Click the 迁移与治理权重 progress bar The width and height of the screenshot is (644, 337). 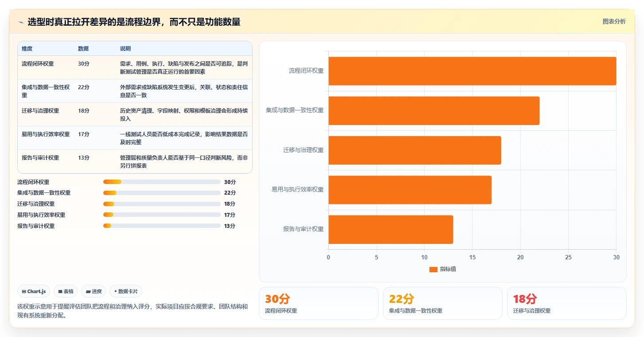click(162, 204)
